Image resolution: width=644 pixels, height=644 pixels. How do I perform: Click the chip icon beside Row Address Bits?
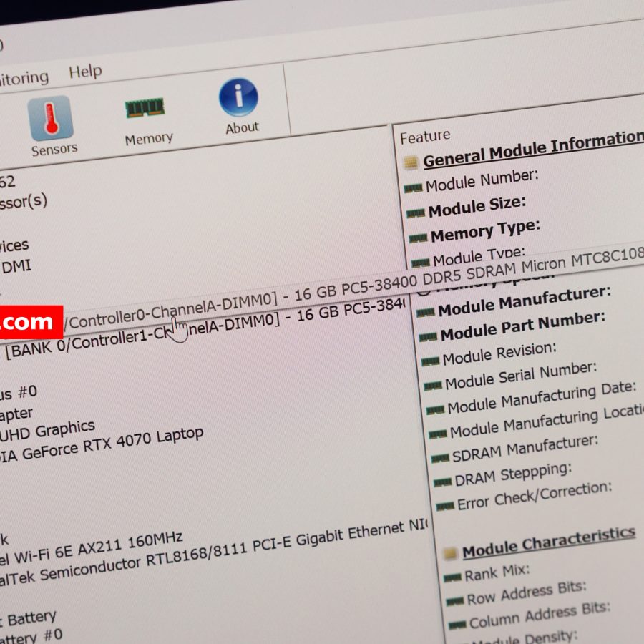(x=455, y=602)
